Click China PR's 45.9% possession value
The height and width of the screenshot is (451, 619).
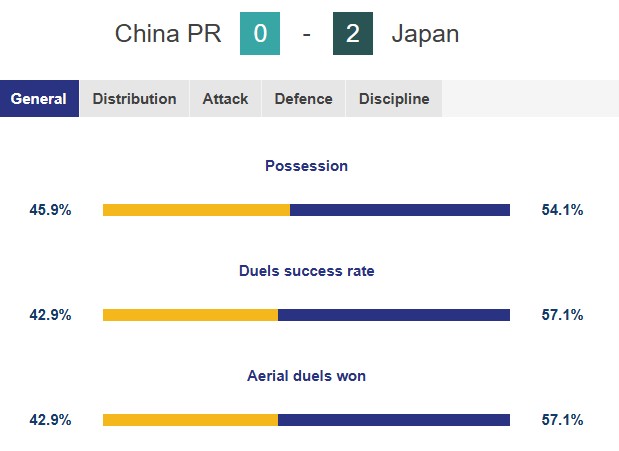pos(50,210)
